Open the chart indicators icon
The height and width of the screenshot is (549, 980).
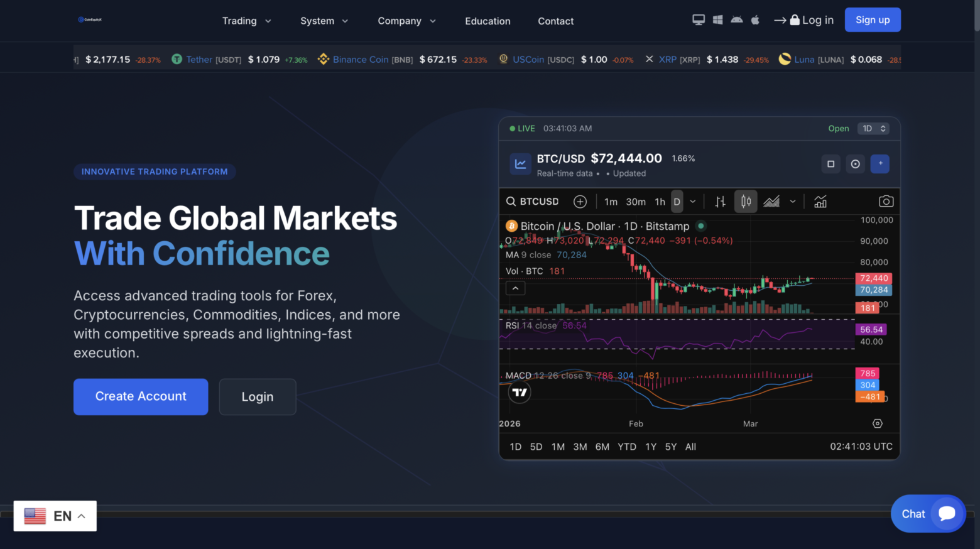(820, 202)
